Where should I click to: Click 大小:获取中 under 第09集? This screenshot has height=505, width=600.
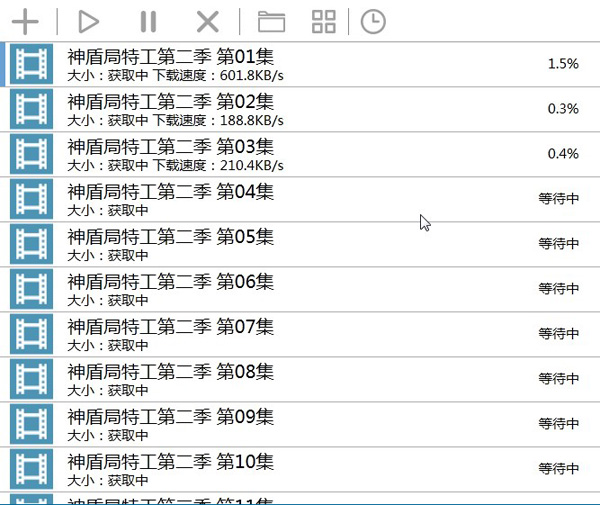(108, 435)
